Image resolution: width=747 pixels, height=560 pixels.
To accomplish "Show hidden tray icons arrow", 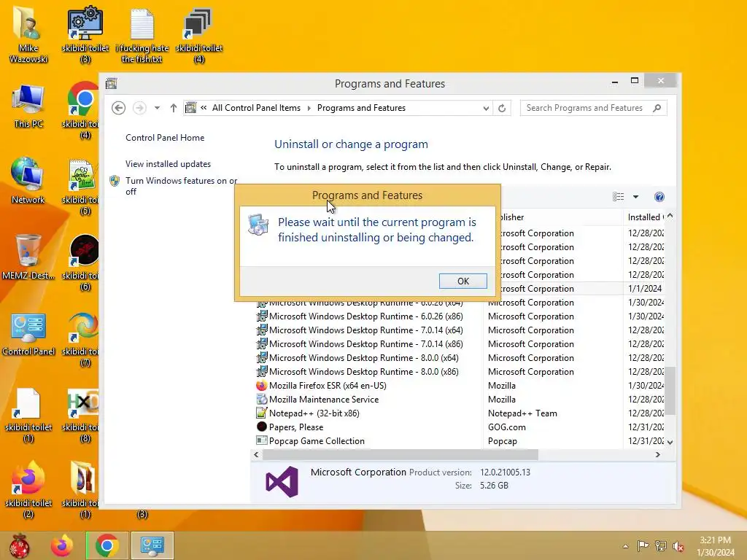I will point(625,546).
